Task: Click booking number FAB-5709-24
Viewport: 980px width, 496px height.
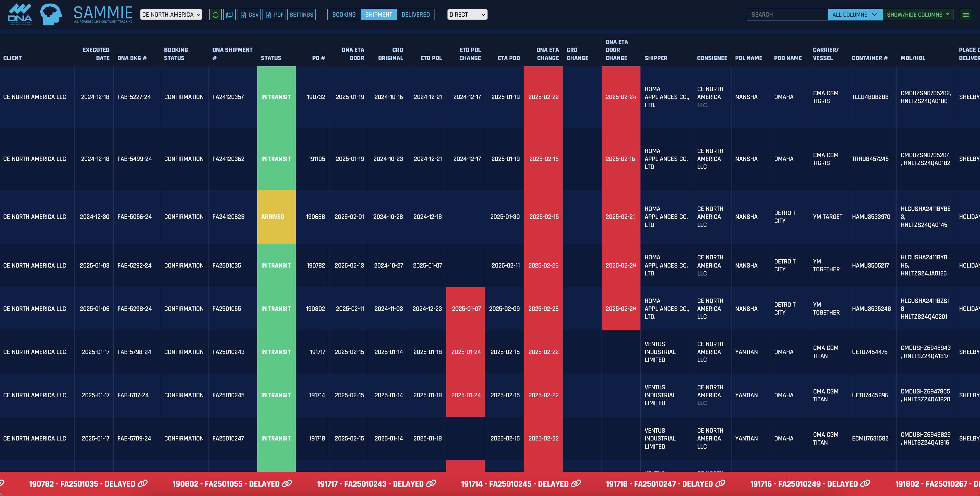Action: pyautogui.click(x=134, y=438)
